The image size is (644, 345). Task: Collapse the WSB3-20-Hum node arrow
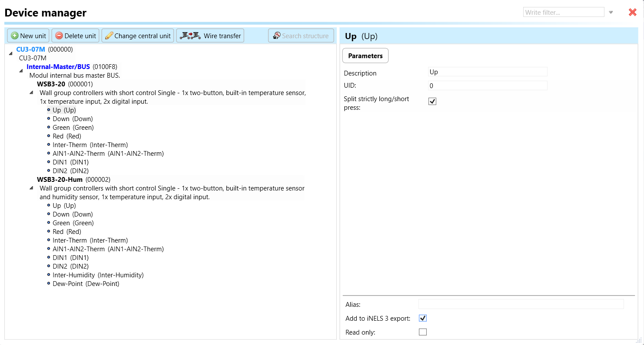(x=31, y=188)
